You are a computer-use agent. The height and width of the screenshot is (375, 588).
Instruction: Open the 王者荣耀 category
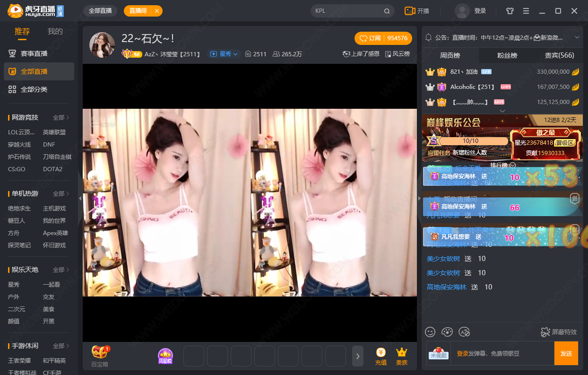tap(19, 360)
